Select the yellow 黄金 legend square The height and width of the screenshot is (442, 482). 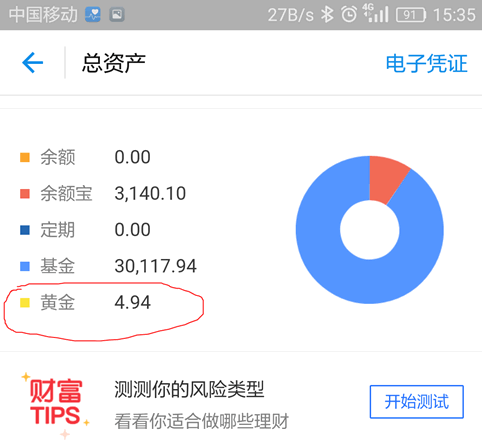click(25, 303)
